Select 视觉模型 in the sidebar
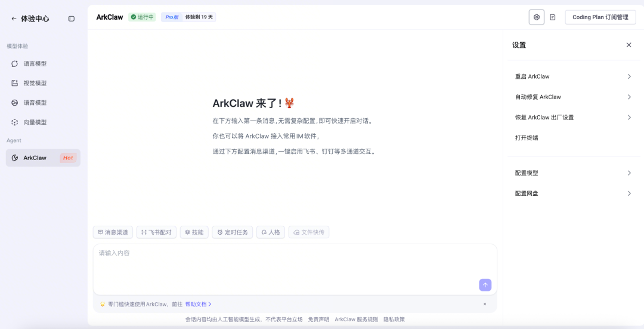644x329 pixels. [x=43, y=83]
